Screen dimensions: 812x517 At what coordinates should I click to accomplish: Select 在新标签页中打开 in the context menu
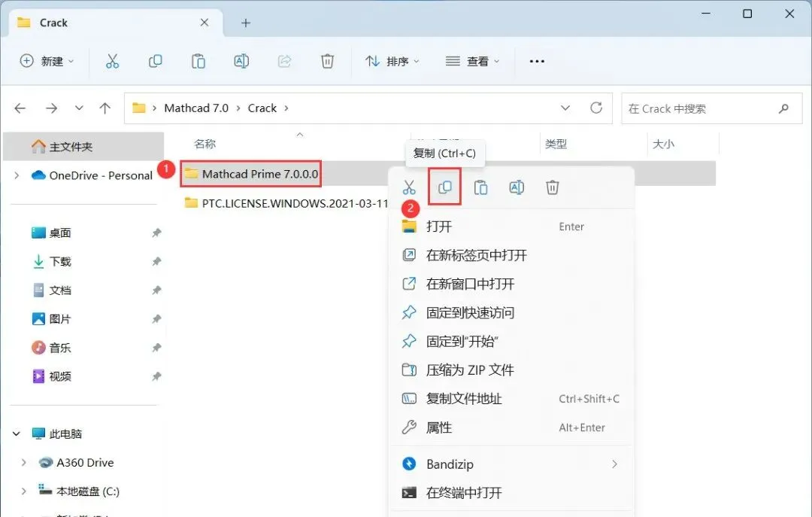click(511, 254)
